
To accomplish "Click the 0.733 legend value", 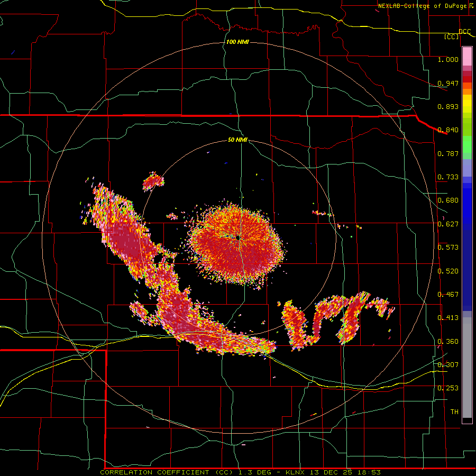I will (448, 177).
